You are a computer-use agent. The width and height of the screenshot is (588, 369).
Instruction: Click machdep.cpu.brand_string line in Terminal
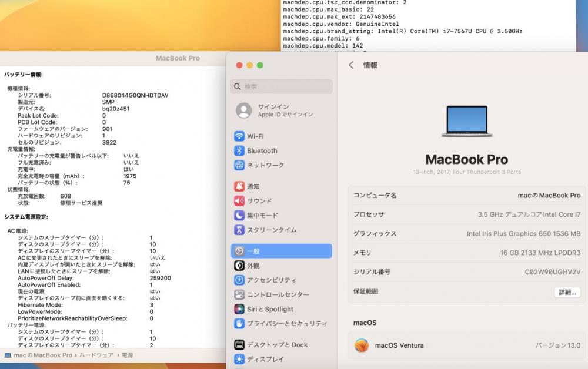click(402, 31)
